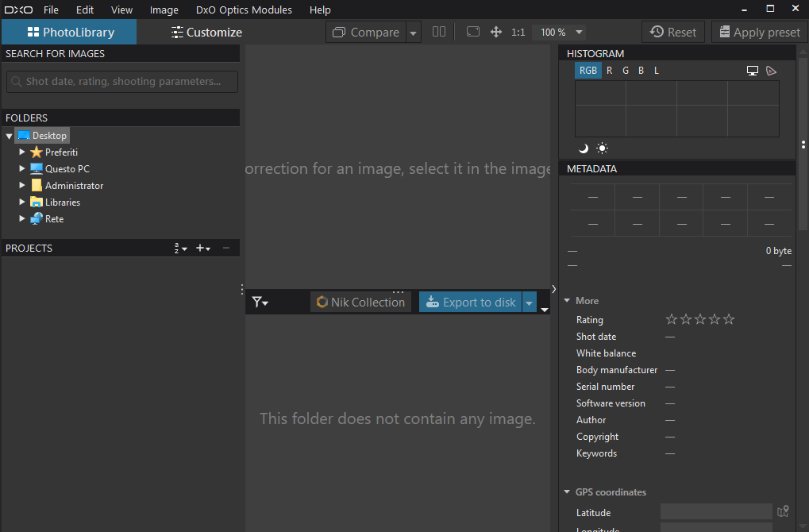Image resolution: width=809 pixels, height=532 pixels.
Task: Set rating to one star
Action: point(671,319)
